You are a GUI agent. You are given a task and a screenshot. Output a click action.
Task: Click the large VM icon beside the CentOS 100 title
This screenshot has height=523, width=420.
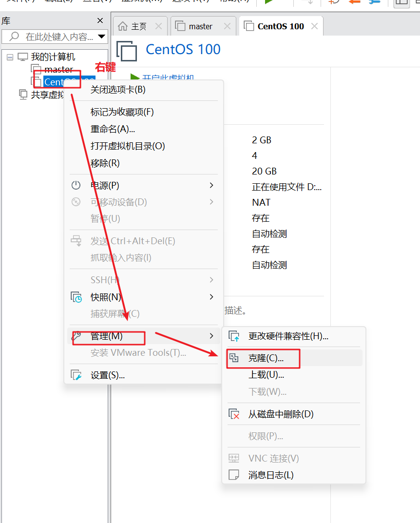(x=127, y=51)
